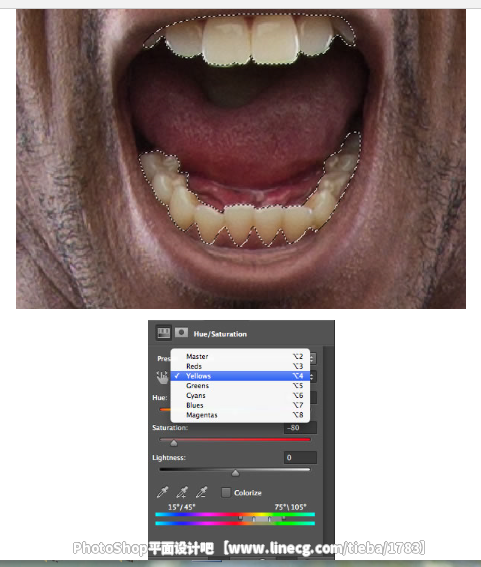Click the Hue slider track
The height and width of the screenshot is (567, 481).
[x=165, y=409]
